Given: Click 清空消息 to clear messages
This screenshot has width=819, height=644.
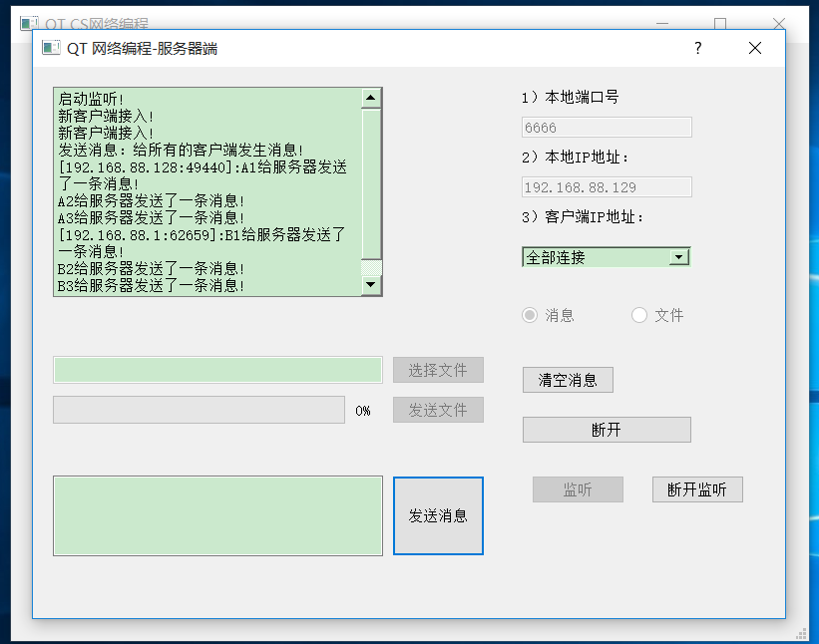Looking at the screenshot, I should [568, 380].
